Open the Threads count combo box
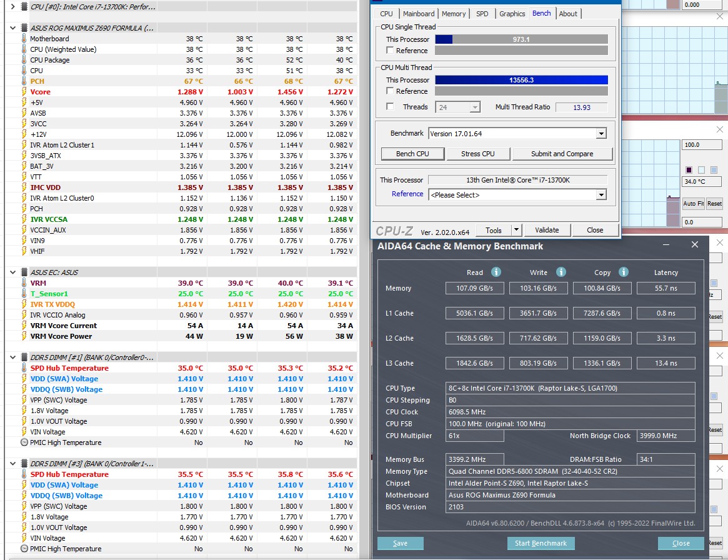 pyautogui.click(x=457, y=107)
